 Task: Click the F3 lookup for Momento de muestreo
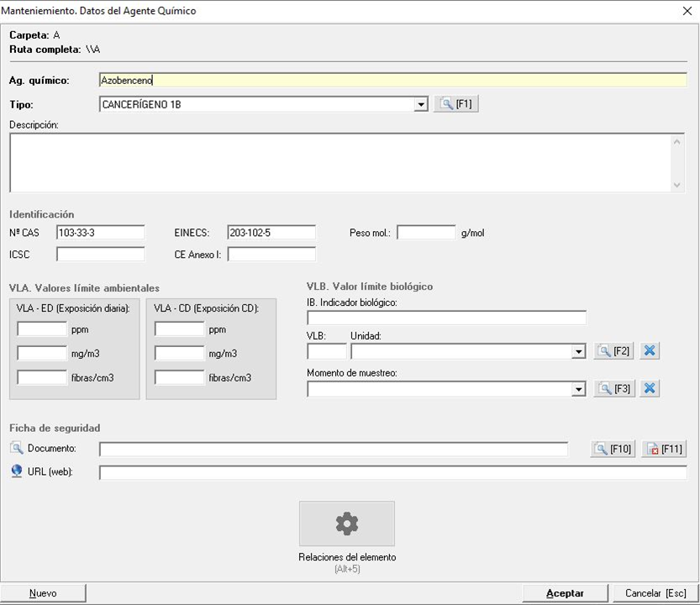pyautogui.click(x=613, y=389)
